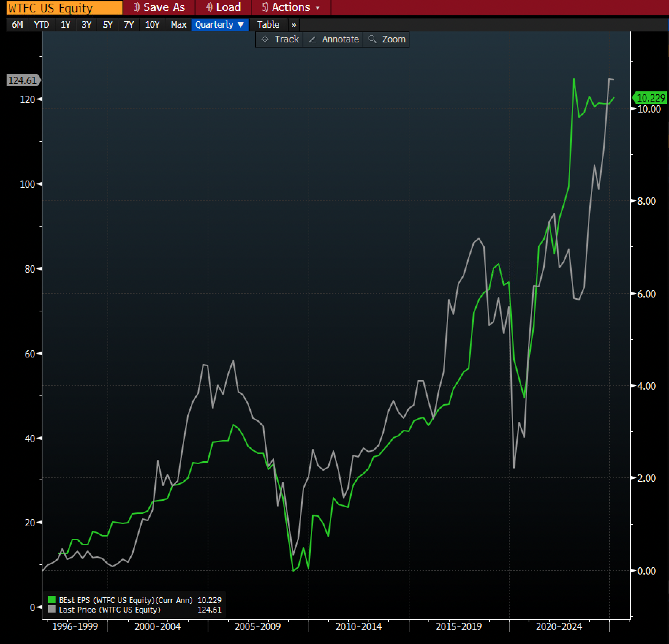Click the BEst EPS legend label

pos(126,600)
